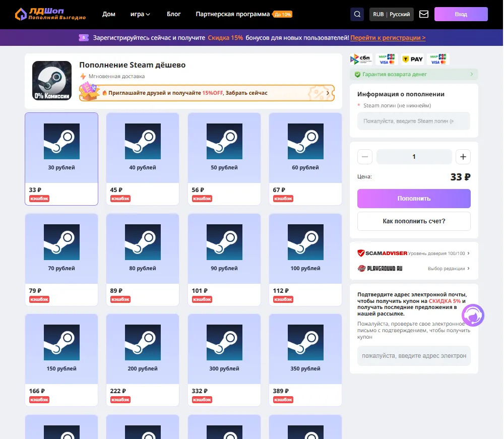Focus the email address input field
This screenshot has width=504, height=439.
[414, 356]
